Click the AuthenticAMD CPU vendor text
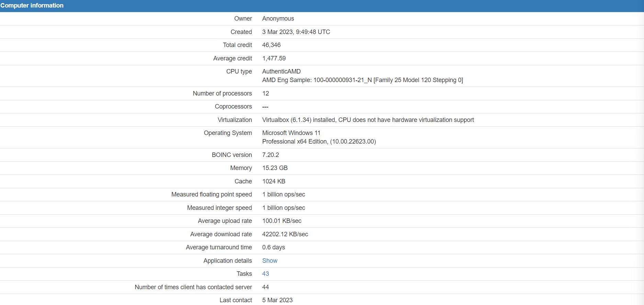 281,71
